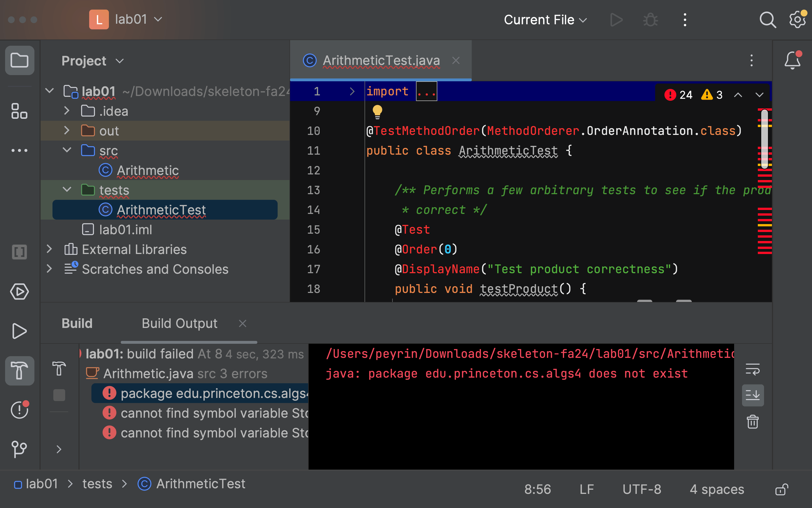Click the Search everywhere icon

tap(767, 20)
